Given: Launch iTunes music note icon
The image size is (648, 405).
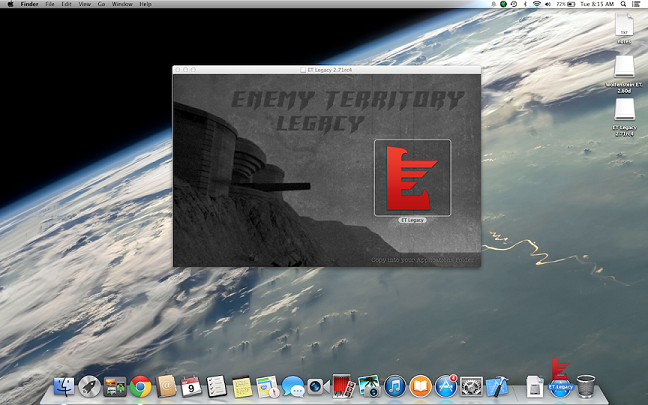Looking at the screenshot, I should [x=395, y=387].
